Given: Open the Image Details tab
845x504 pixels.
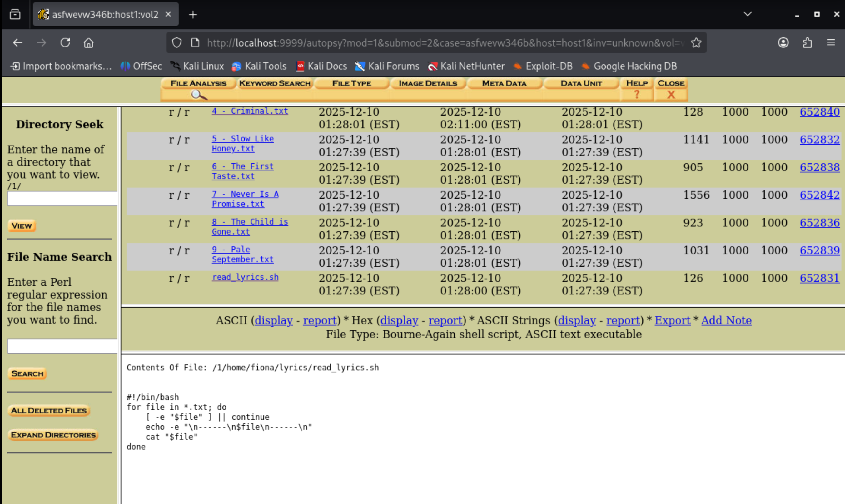Looking at the screenshot, I should (x=428, y=83).
